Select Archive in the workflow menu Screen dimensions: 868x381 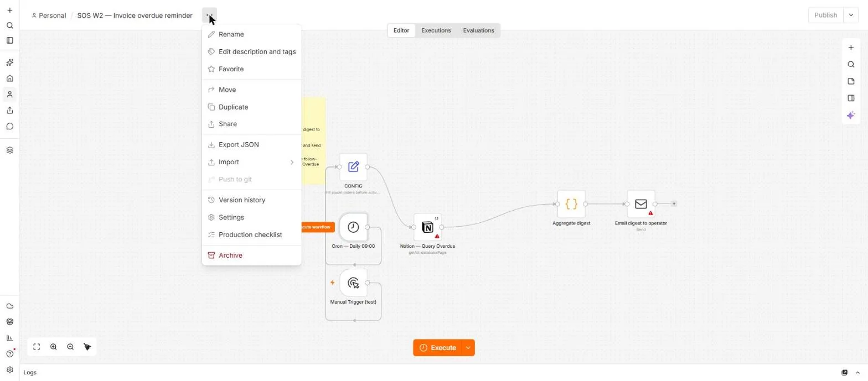(x=251, y=255)
